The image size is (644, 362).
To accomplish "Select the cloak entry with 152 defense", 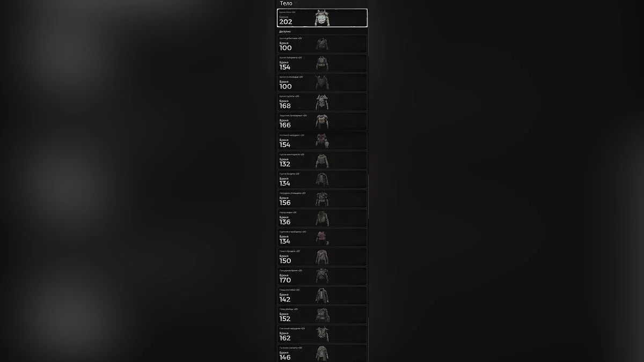I will 322,315.
